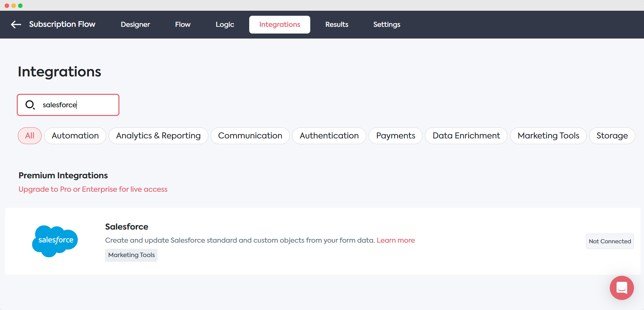644x310 pixels.
Task: Open the Logic tab
Action: (225, 24)
